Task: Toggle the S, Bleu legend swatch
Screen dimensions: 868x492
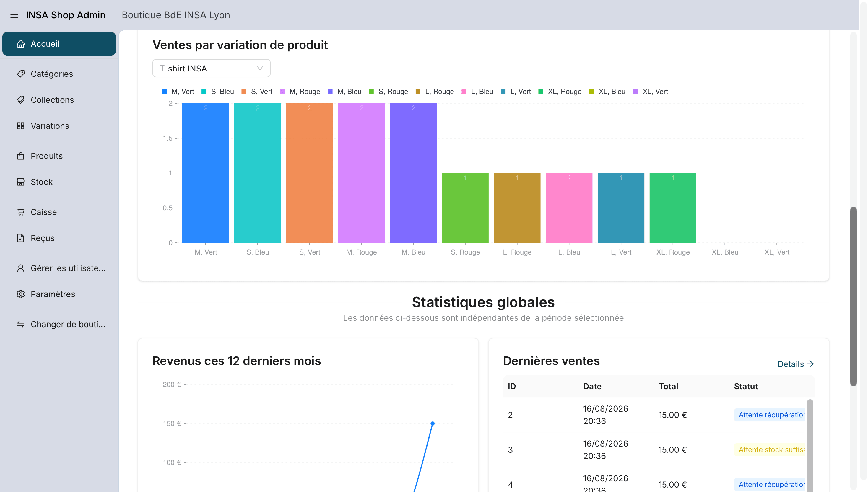Action: pyautogui.click(x=204, y=92)
